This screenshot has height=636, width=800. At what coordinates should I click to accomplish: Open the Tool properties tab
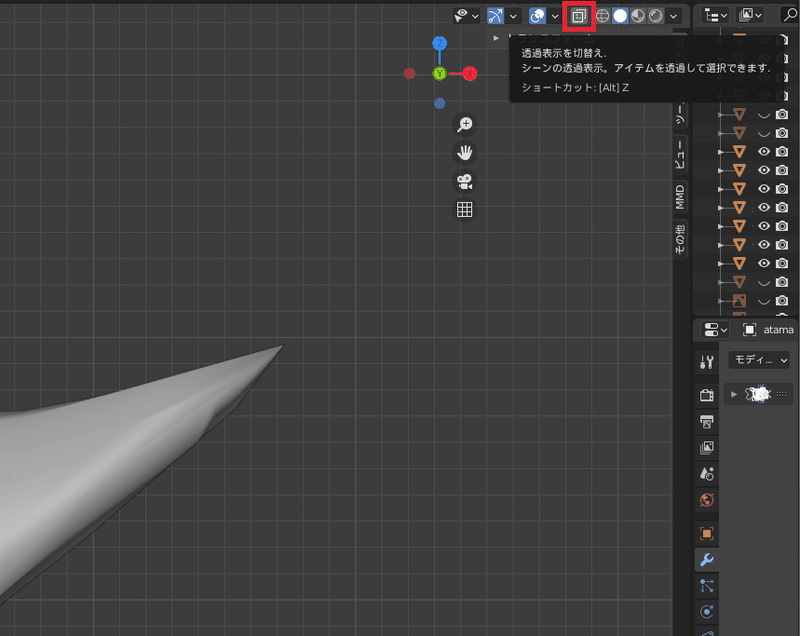point(707,363)
